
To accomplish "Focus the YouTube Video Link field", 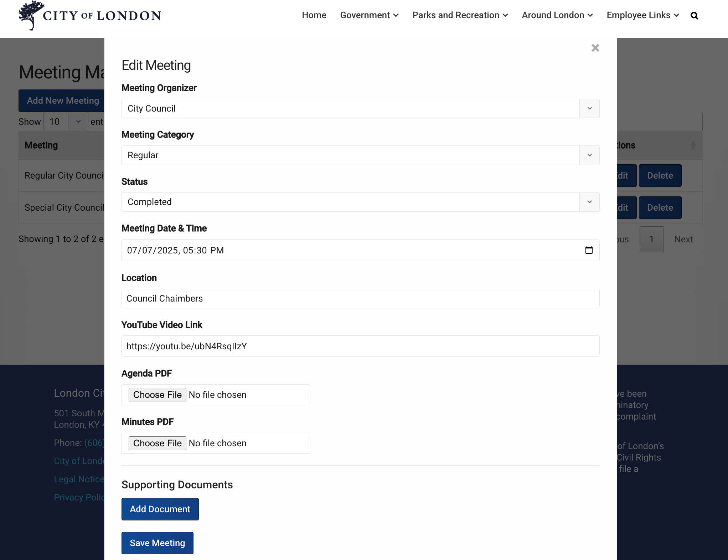I will (360, 346).
